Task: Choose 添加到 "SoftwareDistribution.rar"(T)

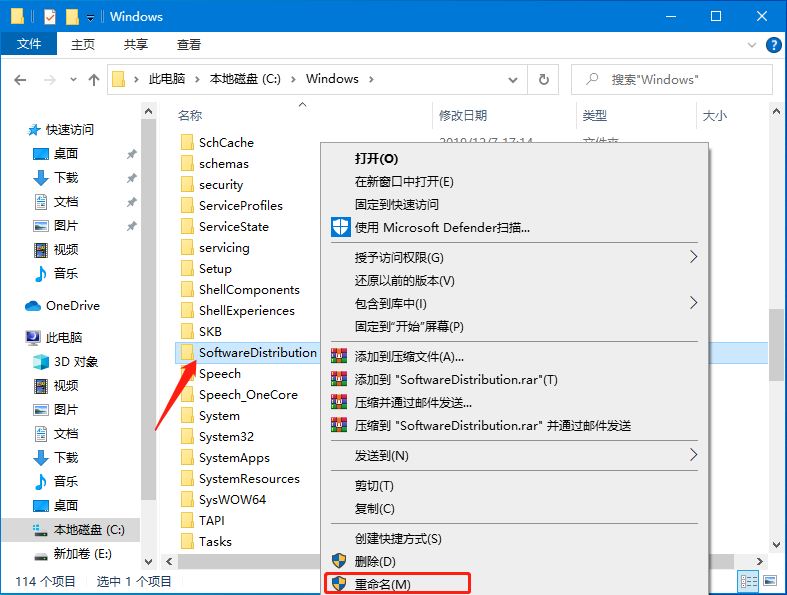Action: tap(456, 380)
